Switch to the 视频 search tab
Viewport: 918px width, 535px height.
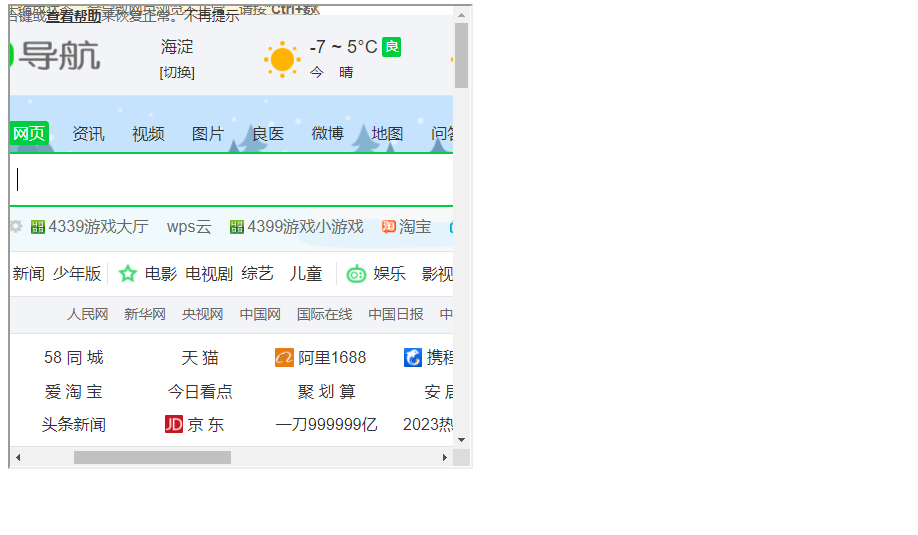coord(148,134)
